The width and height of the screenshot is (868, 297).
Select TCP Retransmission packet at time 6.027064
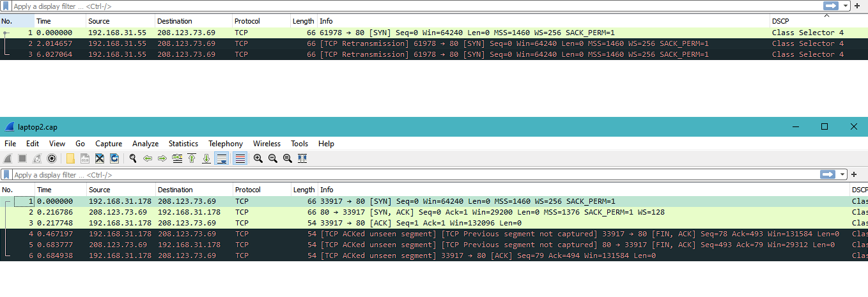point(434,54)
